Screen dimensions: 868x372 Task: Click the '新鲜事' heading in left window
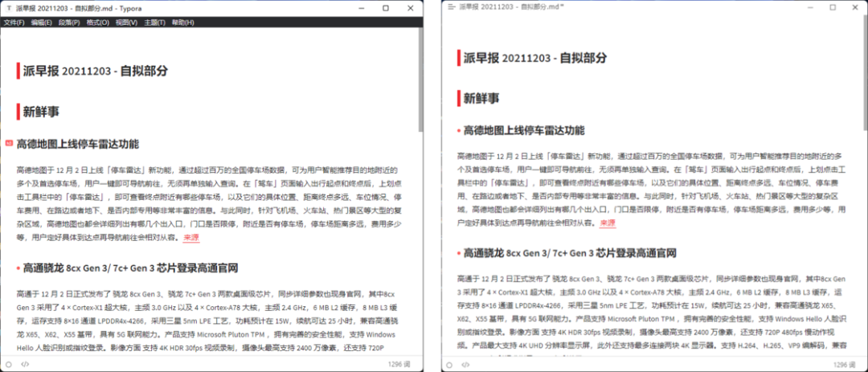tap(41, 112)
